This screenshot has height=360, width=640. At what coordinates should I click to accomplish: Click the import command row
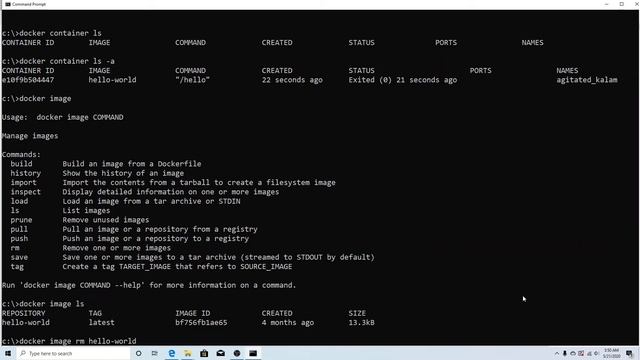click(x=173, y=182)
